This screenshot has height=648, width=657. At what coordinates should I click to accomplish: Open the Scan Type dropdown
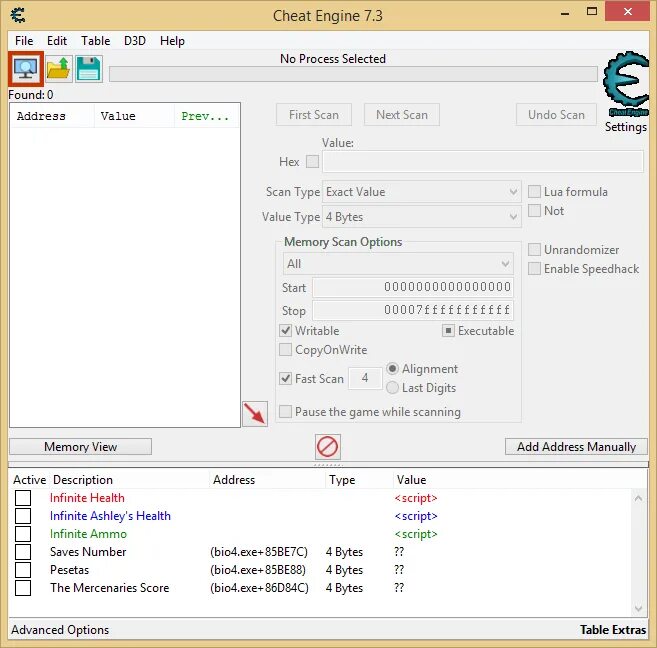tap(422, 192)
